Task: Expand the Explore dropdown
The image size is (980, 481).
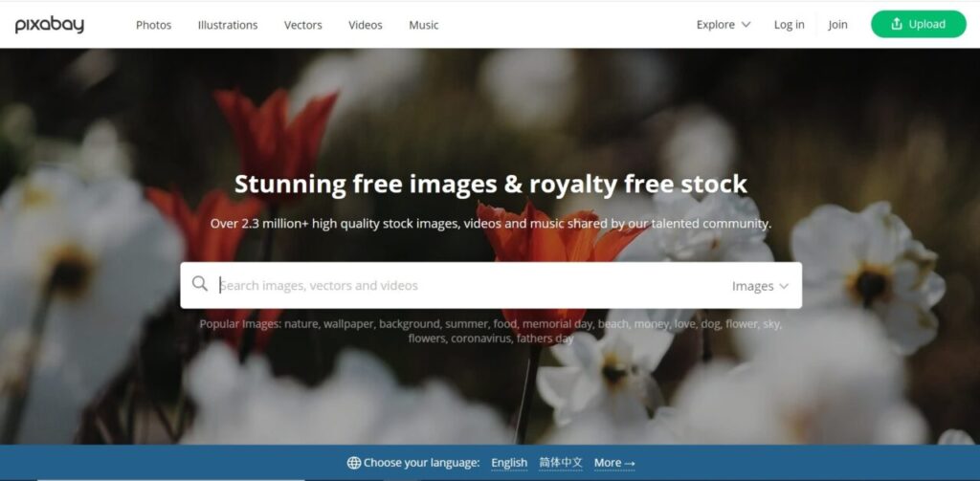Action: point(724,24)
